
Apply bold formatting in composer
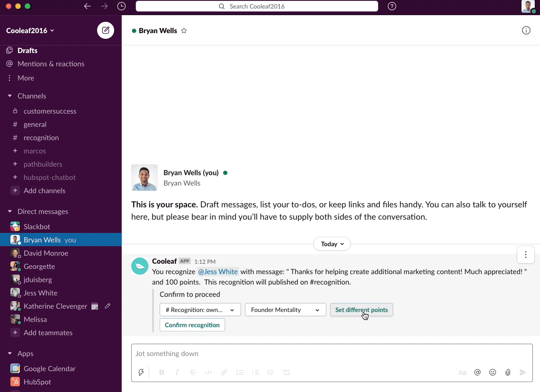coord(162,373)
